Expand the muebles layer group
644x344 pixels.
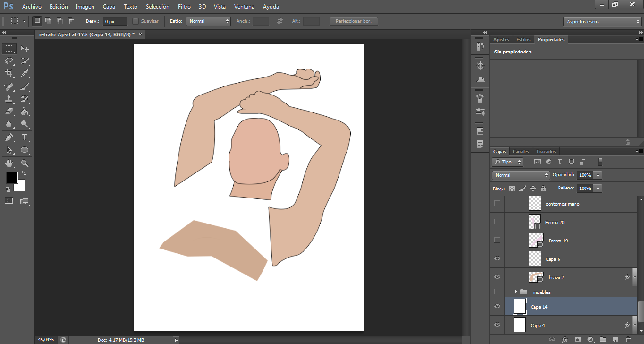pyautogui.click(x=516, y=292)
